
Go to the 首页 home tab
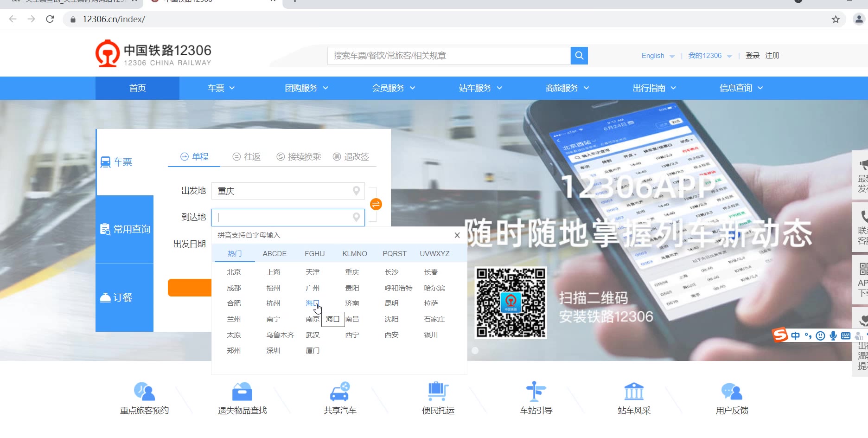click(x=137, y=88)
